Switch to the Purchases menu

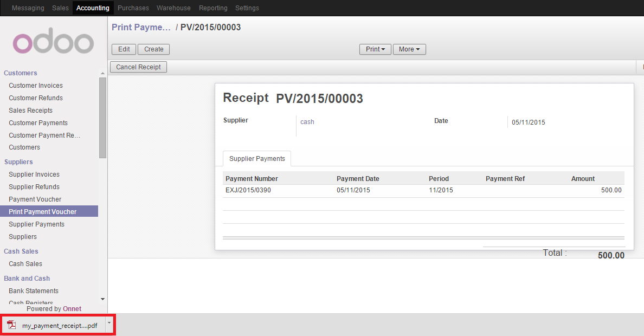133,8
